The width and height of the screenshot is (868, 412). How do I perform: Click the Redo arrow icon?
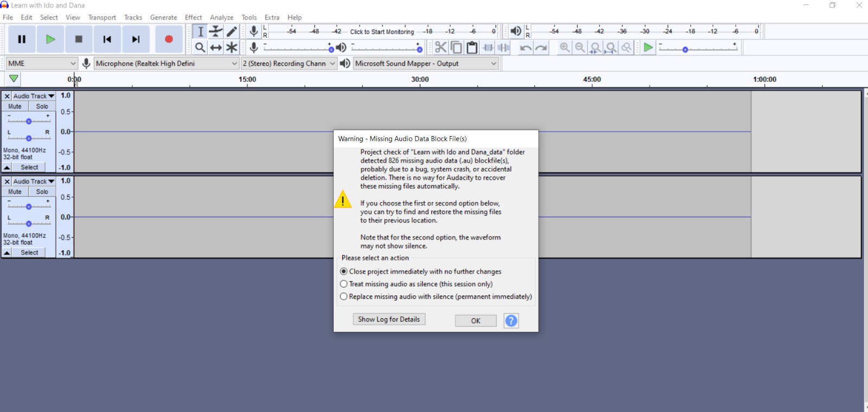click(541, 48)
